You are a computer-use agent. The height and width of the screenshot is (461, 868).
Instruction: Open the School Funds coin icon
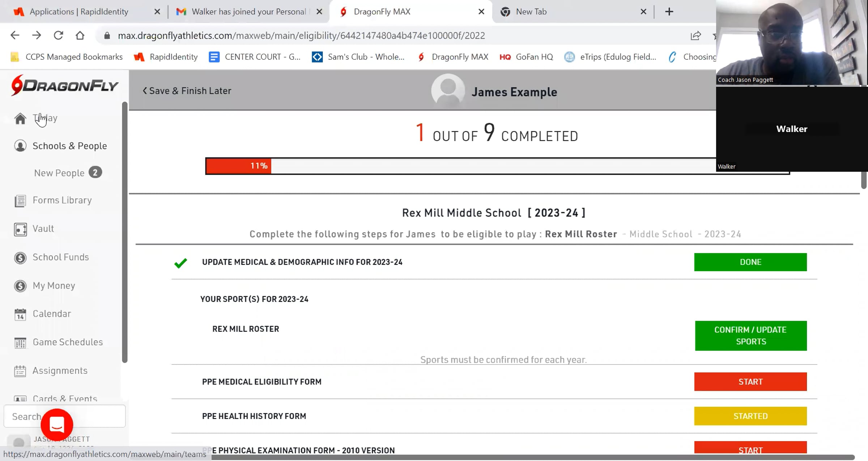20,257
